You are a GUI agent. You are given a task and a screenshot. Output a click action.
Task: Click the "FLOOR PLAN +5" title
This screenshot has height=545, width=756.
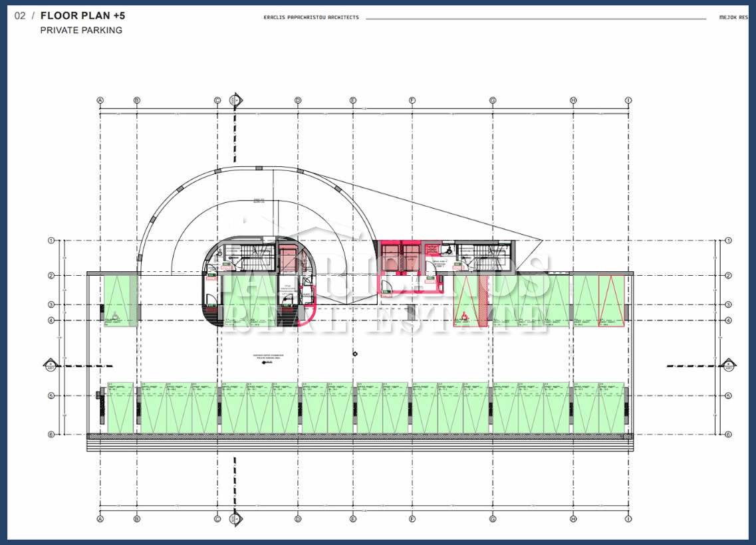tap(82, 15)
